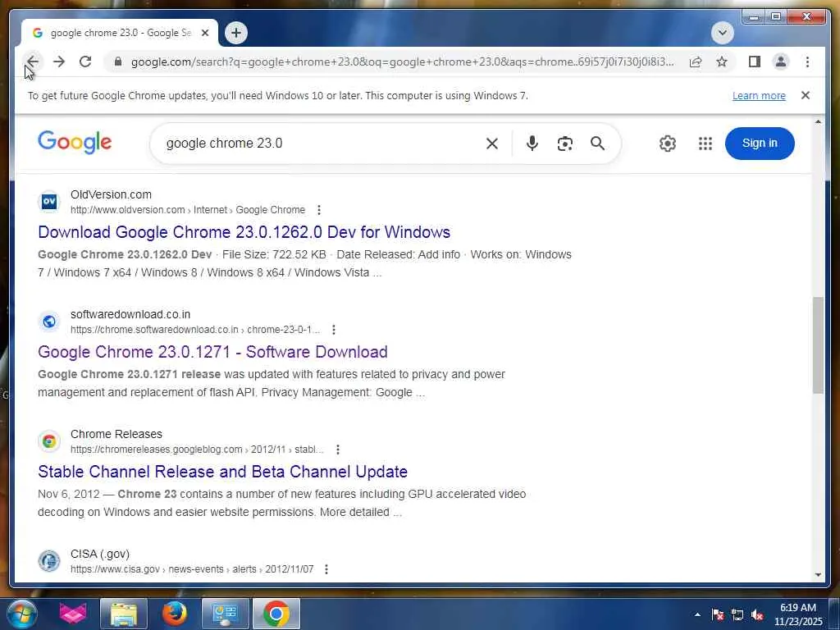This screenshot has width=840, height=630.
Task: Open the 'Learn more' link in infobar
Action: (759, 95)
